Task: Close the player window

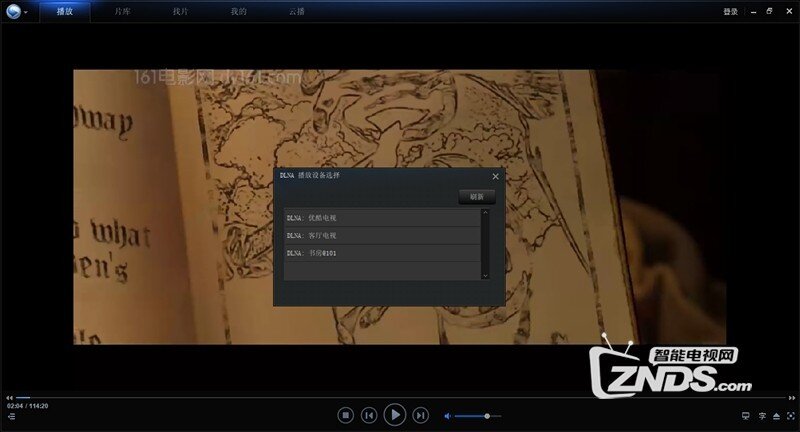Action: click(789, 11)
